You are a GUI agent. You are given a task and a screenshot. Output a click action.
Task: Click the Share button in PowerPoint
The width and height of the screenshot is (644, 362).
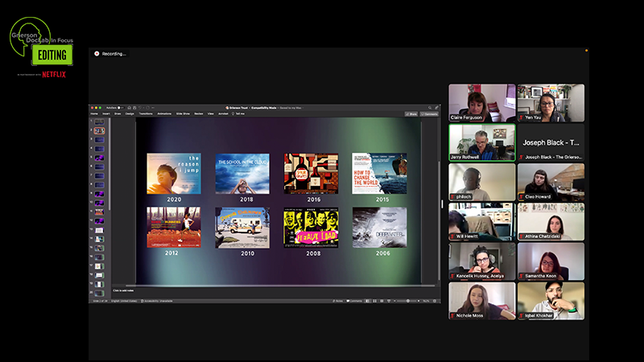click(x=411, y=114)
